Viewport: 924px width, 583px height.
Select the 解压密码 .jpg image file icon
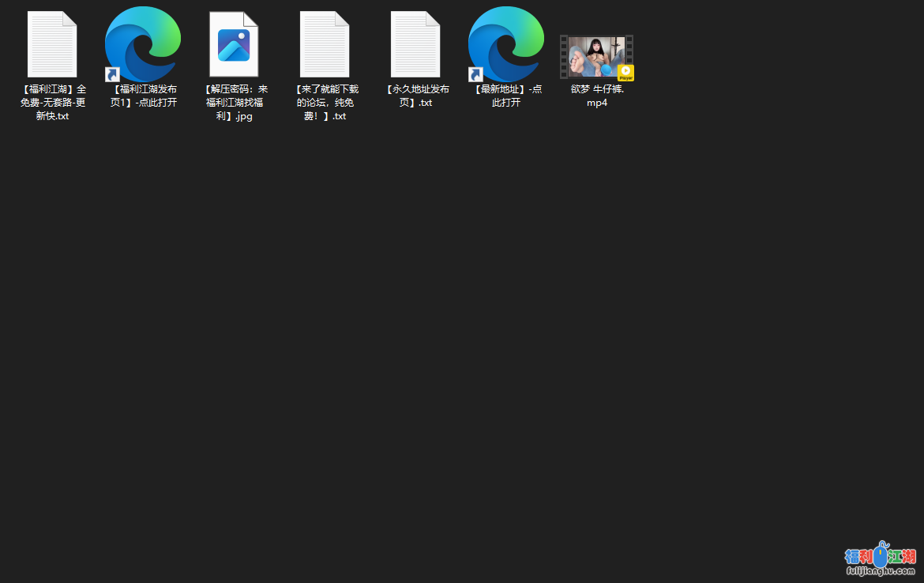click(x=234, y=44)
